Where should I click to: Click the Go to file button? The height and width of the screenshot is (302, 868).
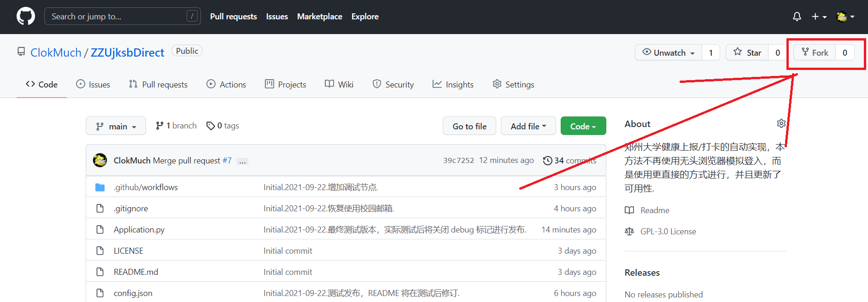point(469,126)
